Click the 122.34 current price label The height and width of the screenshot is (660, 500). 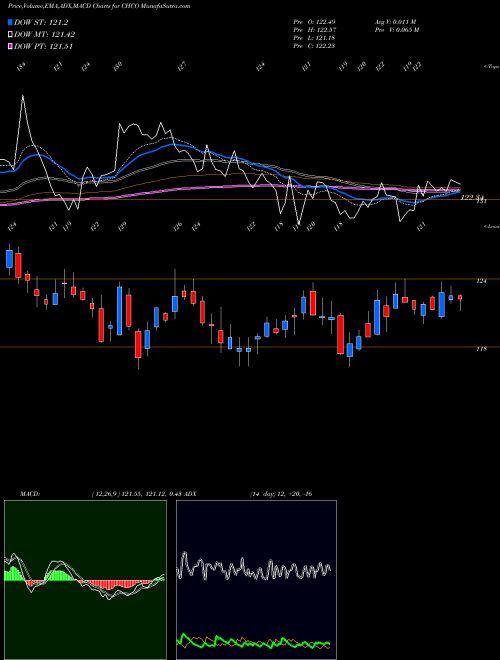473,197
